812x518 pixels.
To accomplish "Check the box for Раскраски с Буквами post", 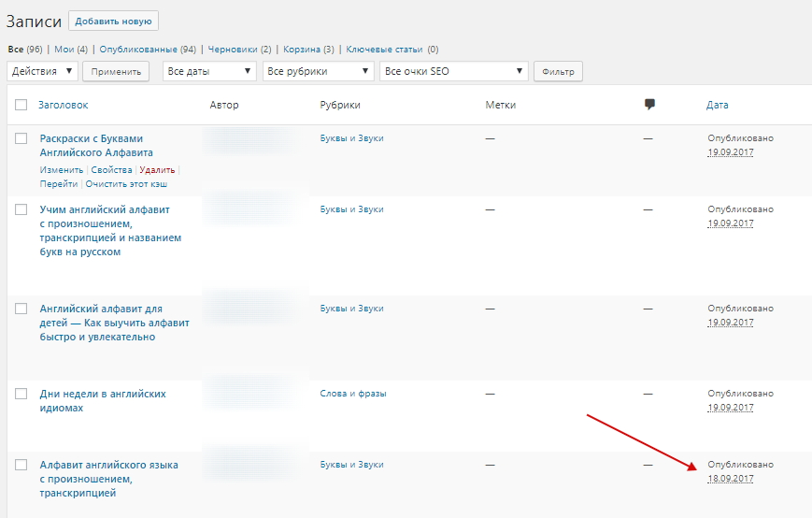I will (x=21, y=138).
